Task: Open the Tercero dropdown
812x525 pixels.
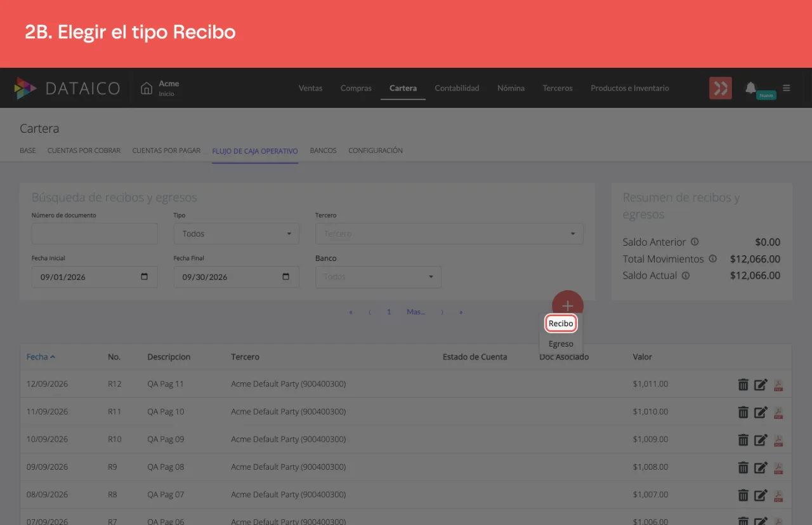Action: click(449, 234)
